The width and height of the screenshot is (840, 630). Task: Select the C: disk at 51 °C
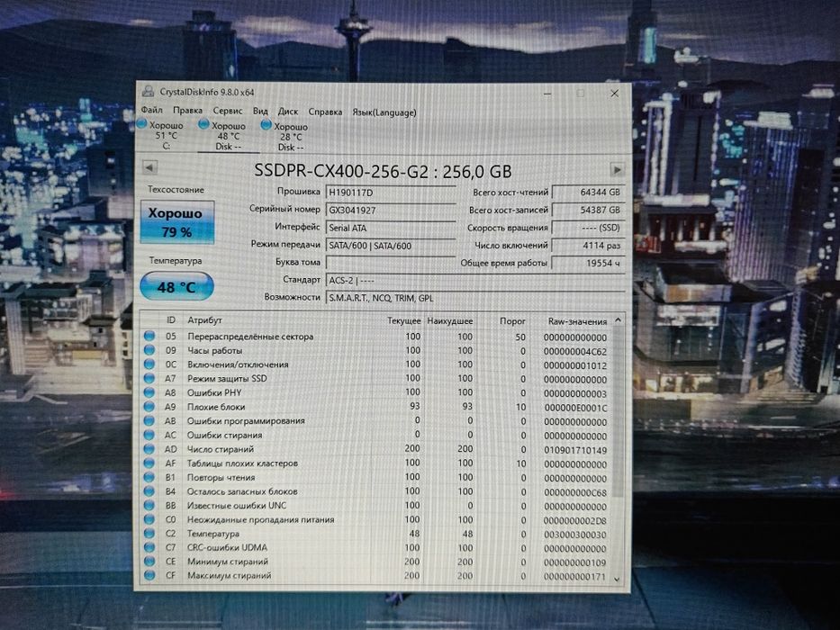161,135
